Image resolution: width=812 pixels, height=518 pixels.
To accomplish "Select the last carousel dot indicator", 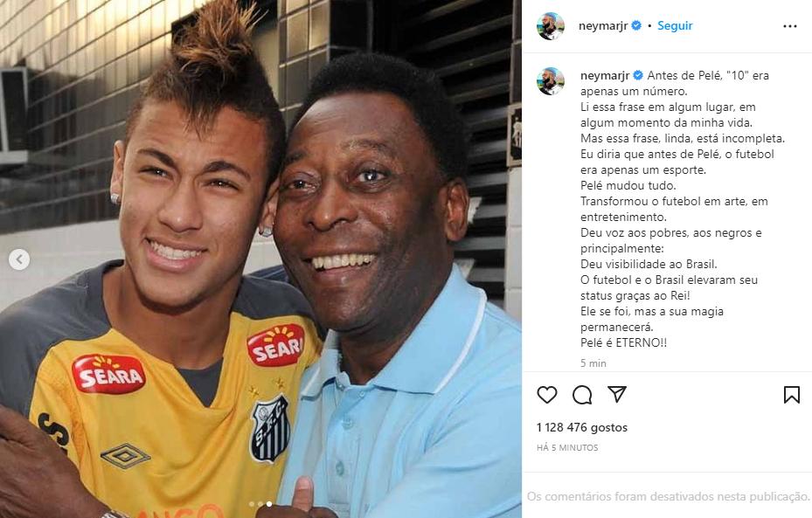I will [x=268, y=504].
